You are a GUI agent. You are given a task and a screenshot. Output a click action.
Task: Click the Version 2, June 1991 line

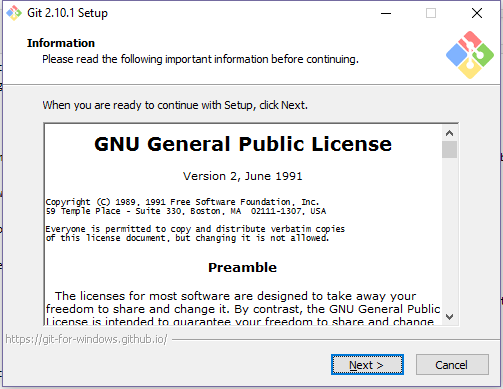click(243, 176)
